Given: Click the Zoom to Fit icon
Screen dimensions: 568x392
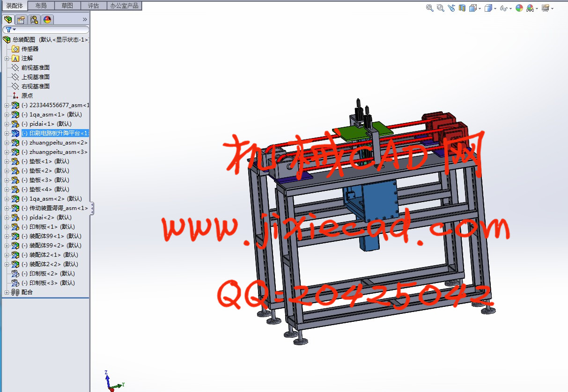Looking at the screenshot, I should 429,8.
